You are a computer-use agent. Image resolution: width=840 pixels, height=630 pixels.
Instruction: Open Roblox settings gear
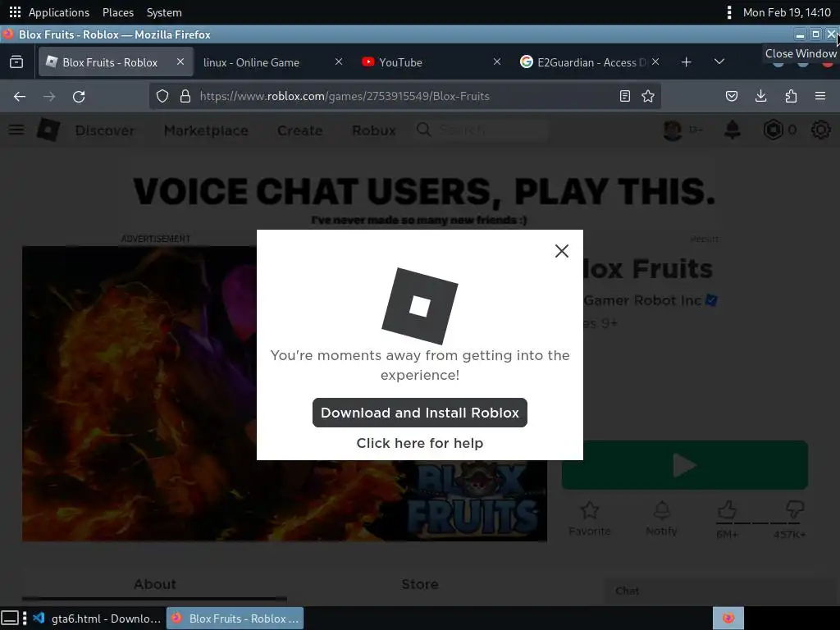pyautogui.click(x=820, y=130)
